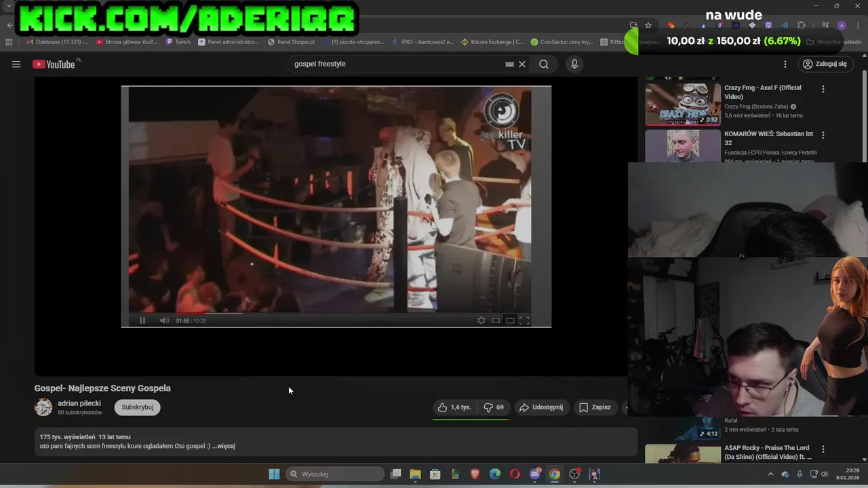Submit search with the magnifier button
This screenshot has width=868, height=488.
click(x=544, y=64)
